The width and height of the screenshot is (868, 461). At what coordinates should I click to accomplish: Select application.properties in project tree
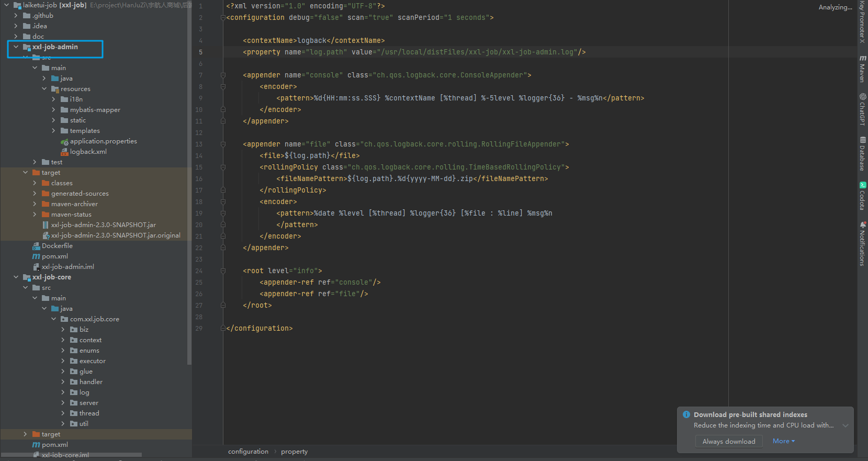104,141
